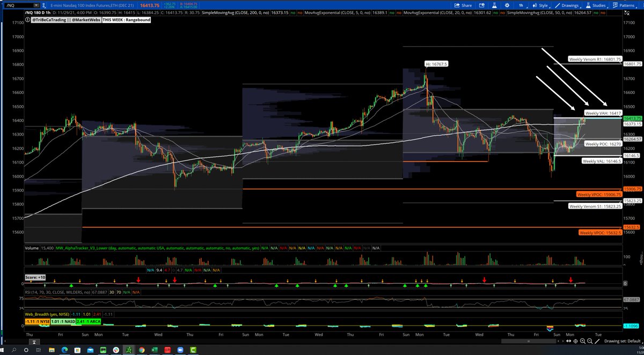Click the snapshot icon beside the Share button
The height and width of the screenshot is (355, 644).
[x=482, y=5]
